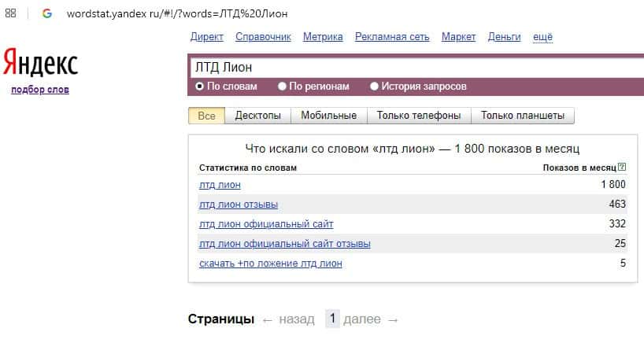Open the лтд лион отзывы keyword link
Viewport: 644px width, 354px height.
coord(239,205)
